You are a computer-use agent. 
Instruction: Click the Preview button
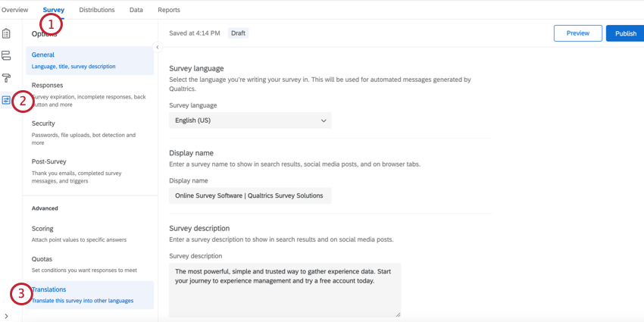[x=578, y=33]
